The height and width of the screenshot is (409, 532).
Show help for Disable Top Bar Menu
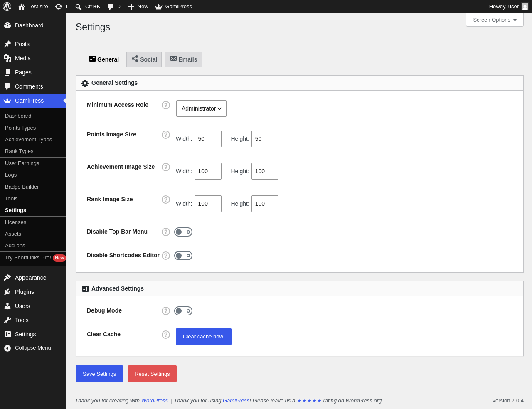coord(166,232)
